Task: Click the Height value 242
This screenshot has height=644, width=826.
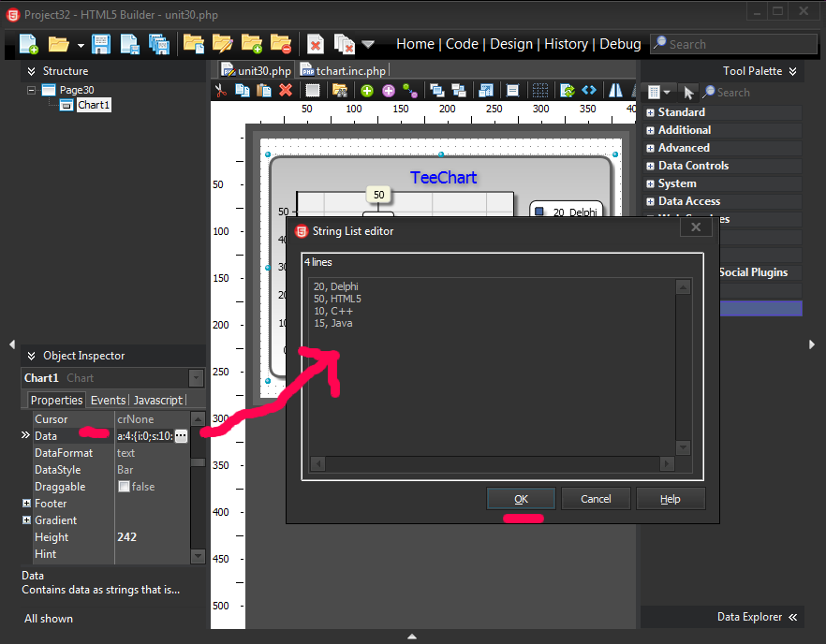Action: (x=127, y=537)
